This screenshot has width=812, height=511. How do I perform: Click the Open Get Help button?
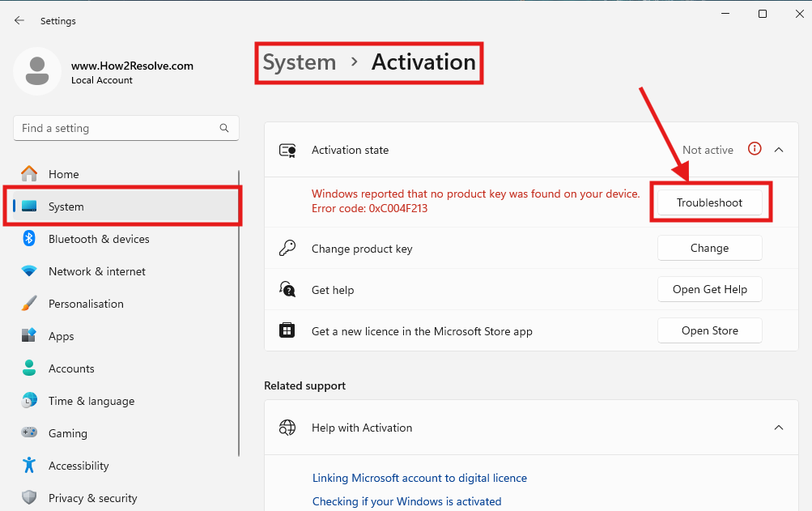tap(709, 289)
